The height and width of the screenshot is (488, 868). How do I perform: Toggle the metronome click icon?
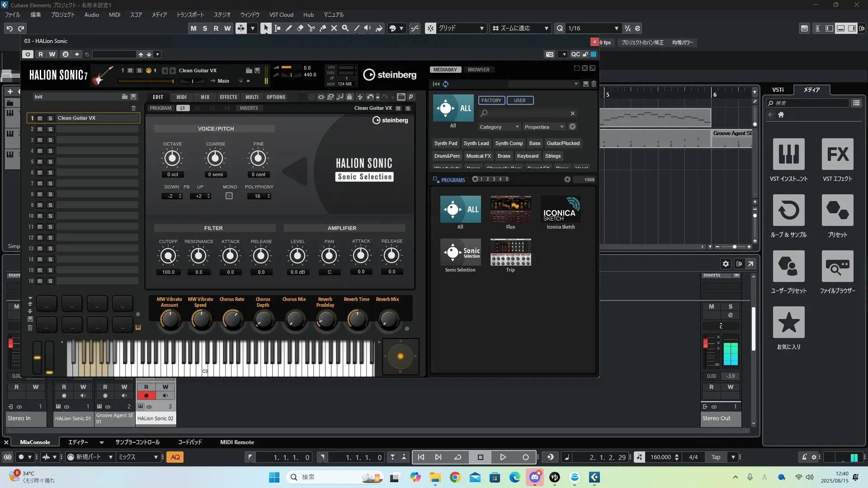pyautogui.click(x=804, y=457)
